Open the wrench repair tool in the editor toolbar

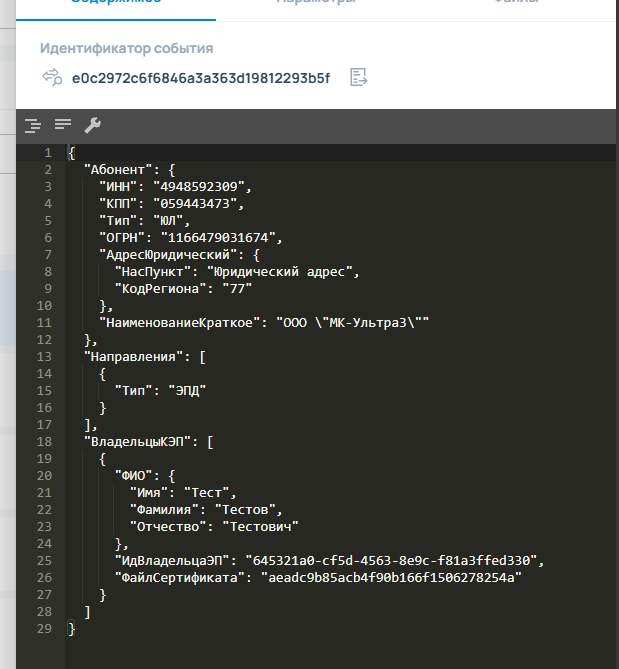92,125
